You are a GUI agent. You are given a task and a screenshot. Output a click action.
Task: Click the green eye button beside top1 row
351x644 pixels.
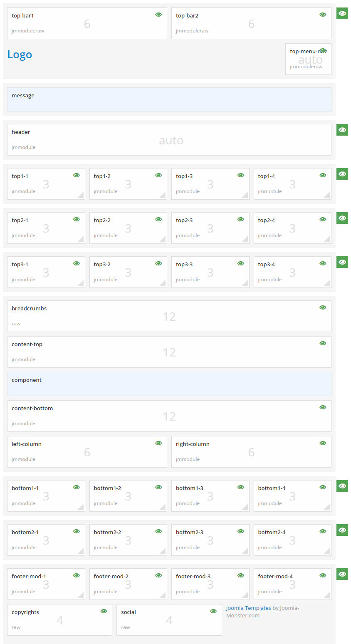(342, 174)
